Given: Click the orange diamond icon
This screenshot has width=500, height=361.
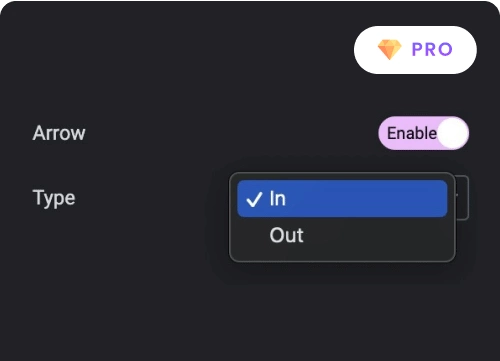Looking at the screenshot, I should (389, 50).
